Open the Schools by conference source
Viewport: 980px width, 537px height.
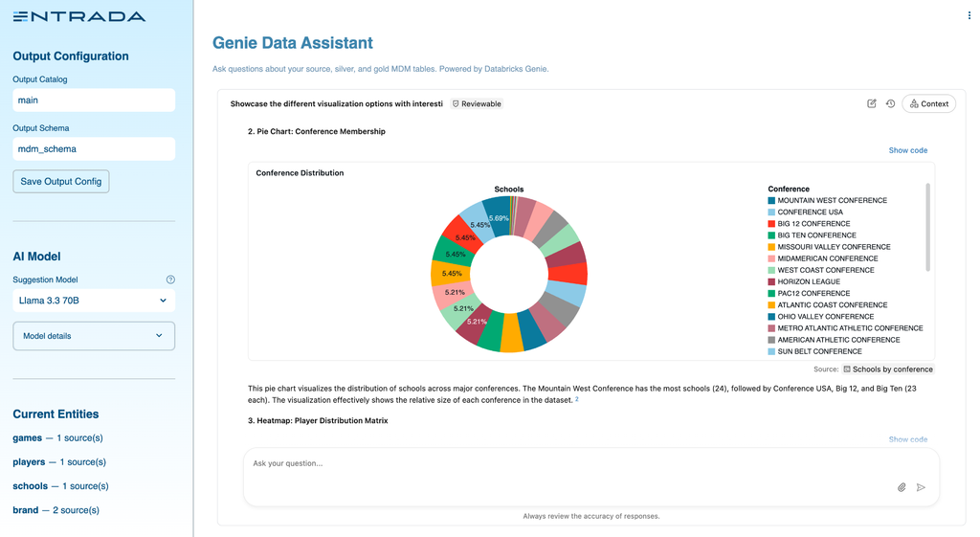pos(887,369)
